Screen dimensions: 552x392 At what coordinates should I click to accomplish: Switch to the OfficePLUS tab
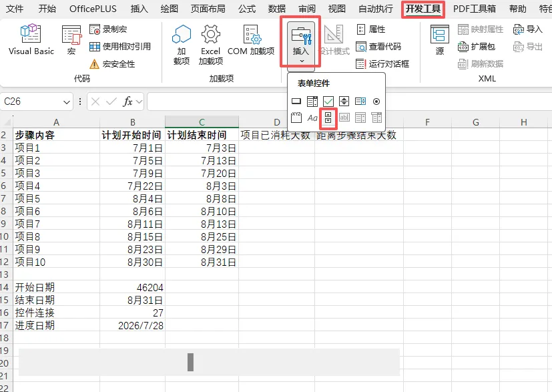[x=93, y=9]
